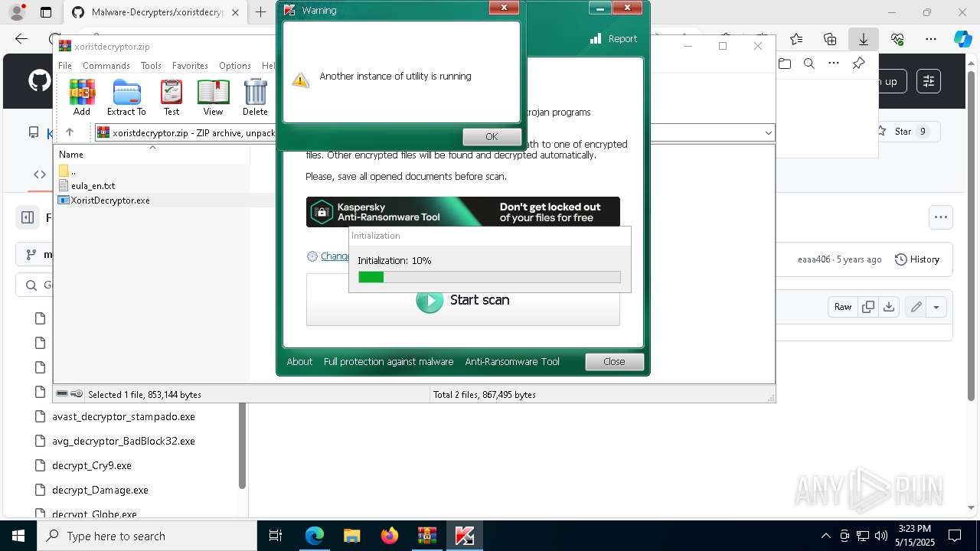Click the drive icon in WinRAR status bar

(62, 394)
